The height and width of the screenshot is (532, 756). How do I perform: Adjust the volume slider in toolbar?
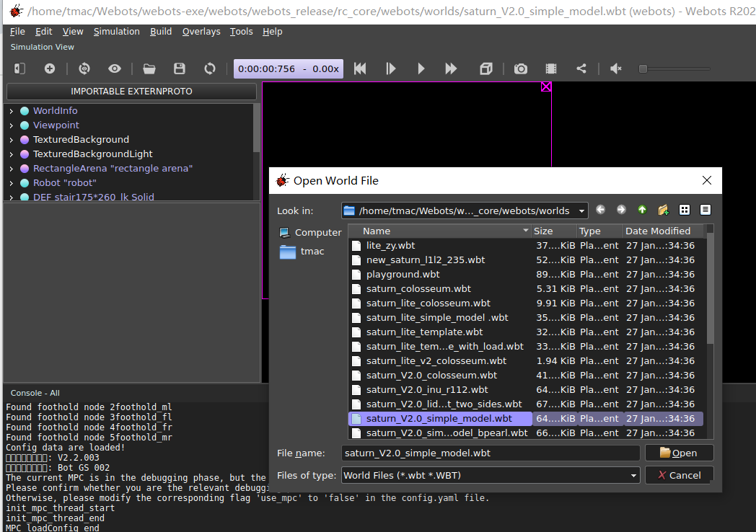(x=675, y=69)
